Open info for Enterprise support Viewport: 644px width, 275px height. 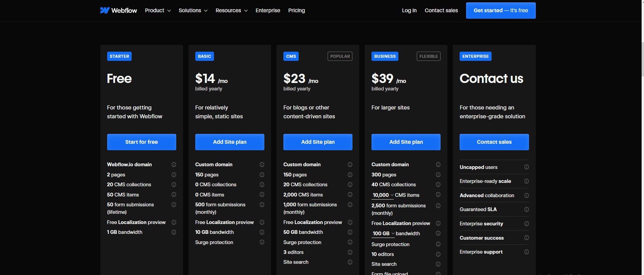[x=527, y=252]
